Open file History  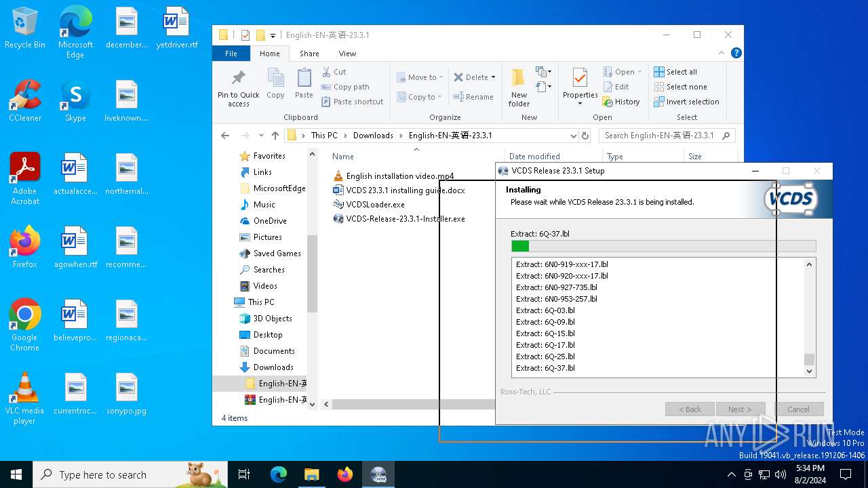621,102
